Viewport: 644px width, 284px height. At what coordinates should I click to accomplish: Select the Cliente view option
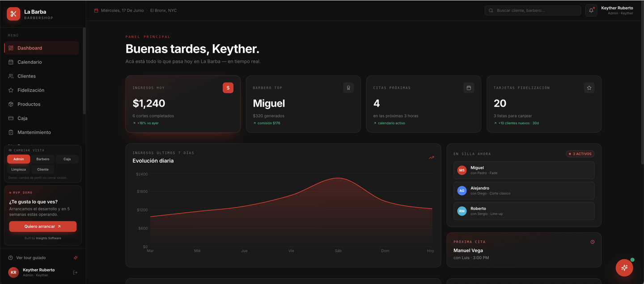43,169
